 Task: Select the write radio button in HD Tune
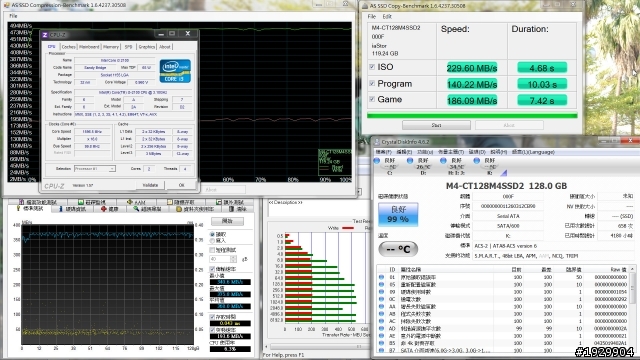(212, 241)
